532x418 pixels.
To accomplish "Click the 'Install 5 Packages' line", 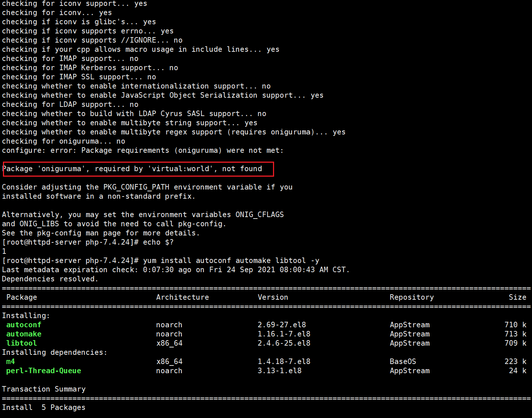I will pyautogui.click(x=44, y=407).
